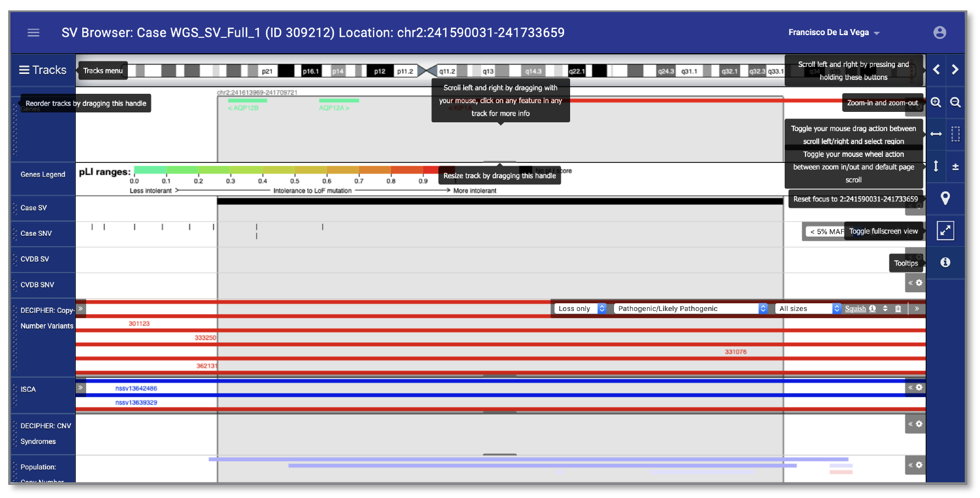This screenshot has width=980, height=498.
Task: Open the hamburger navigation menu in header
Action: 33,33
